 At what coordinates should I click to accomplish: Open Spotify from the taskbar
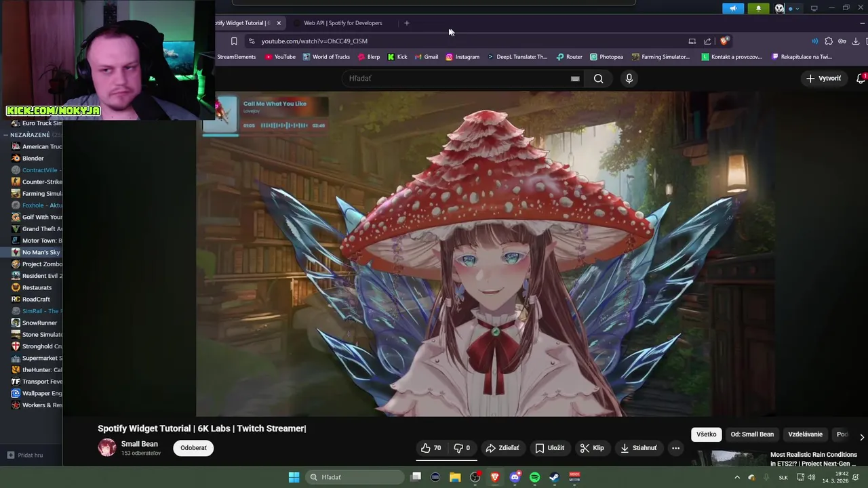534,477
